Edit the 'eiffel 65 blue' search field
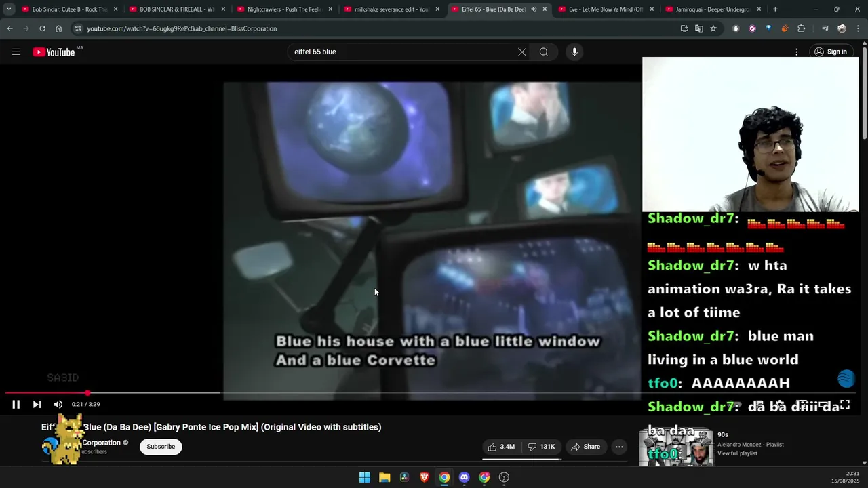 pos(403,52)
